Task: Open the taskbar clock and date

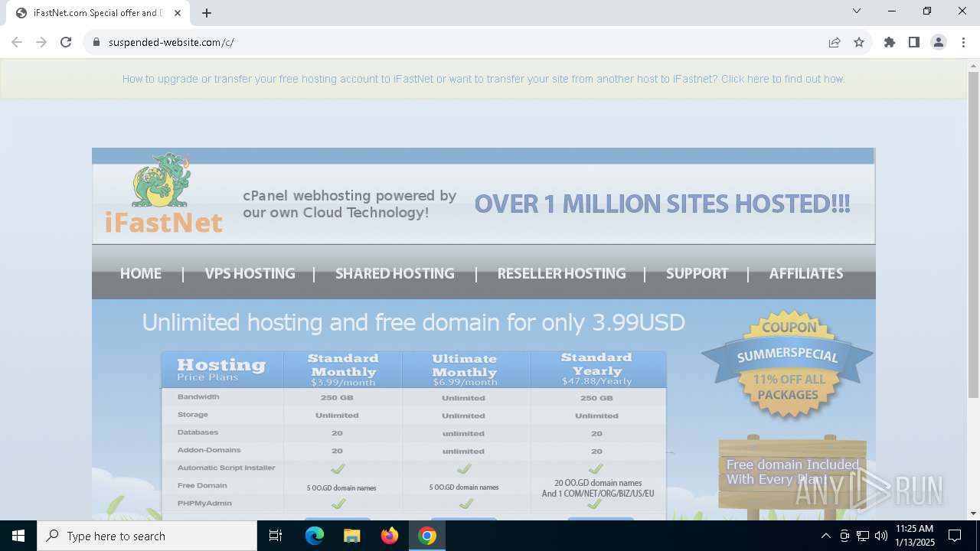Action: click(914, 536)
